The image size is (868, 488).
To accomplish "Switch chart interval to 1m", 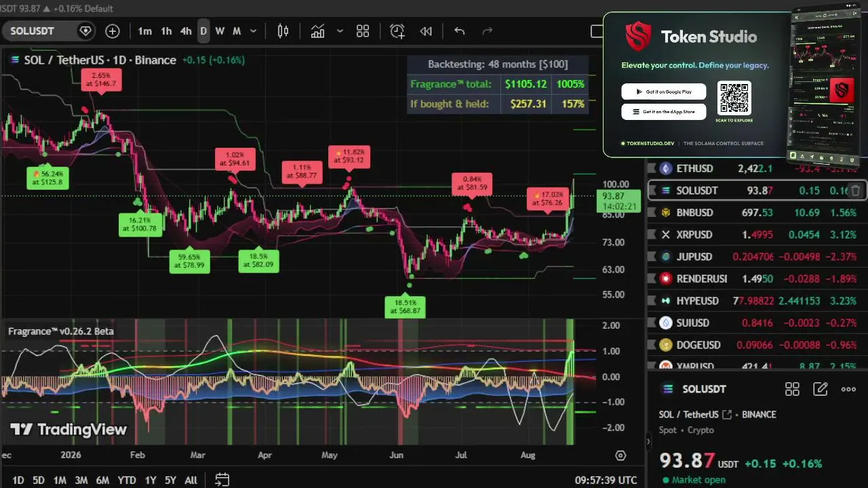I will (145, 31).
